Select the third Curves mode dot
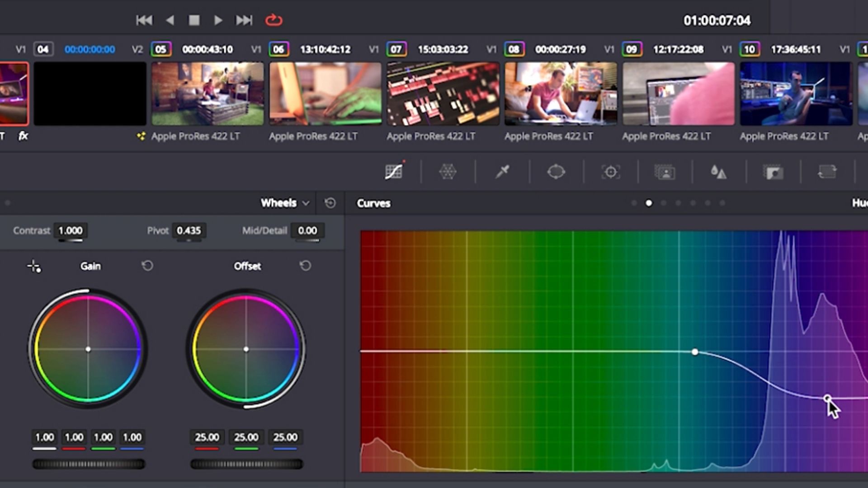Screen dimensions: 868x488 (664, 203)
